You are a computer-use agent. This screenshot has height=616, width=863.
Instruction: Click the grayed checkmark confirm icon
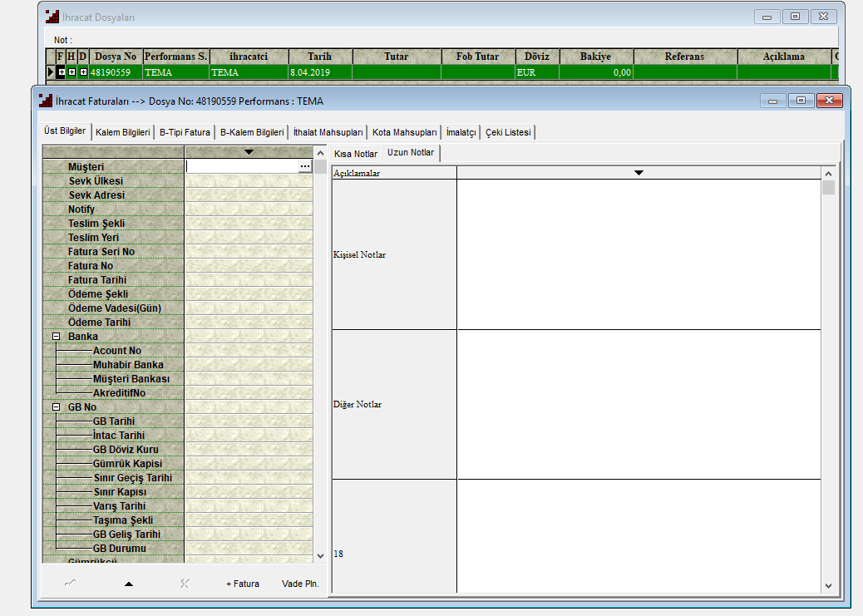(x=70, y=584)
